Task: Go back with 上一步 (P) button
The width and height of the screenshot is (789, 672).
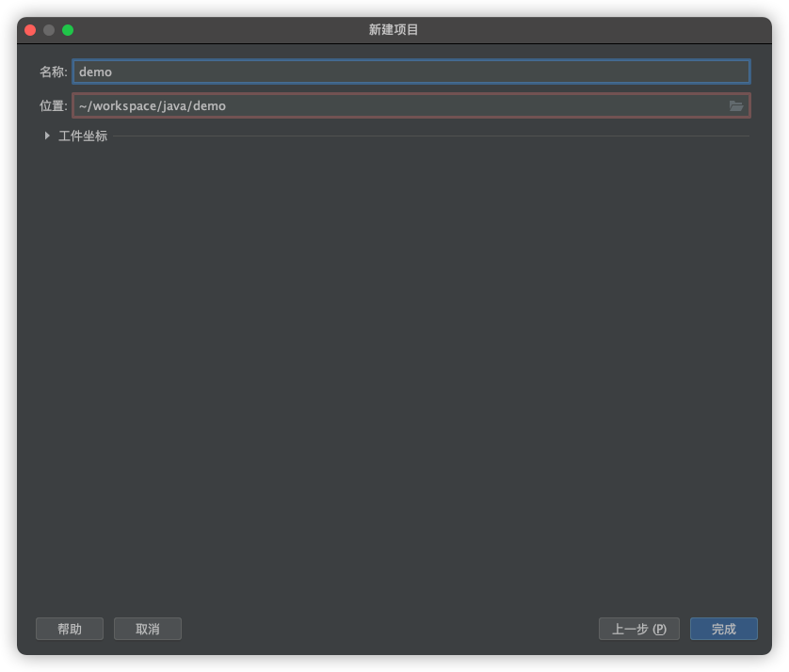Action: [x=638, y=629]
